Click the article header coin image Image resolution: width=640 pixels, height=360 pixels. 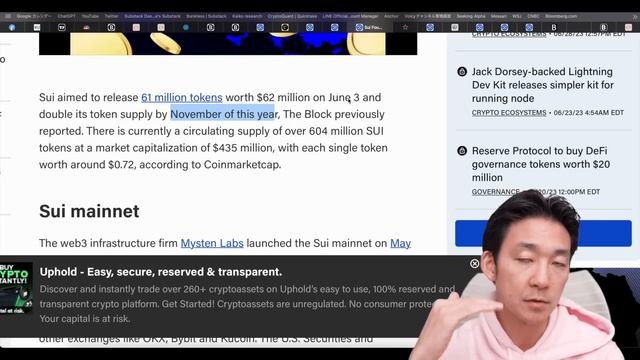(228, 44)
